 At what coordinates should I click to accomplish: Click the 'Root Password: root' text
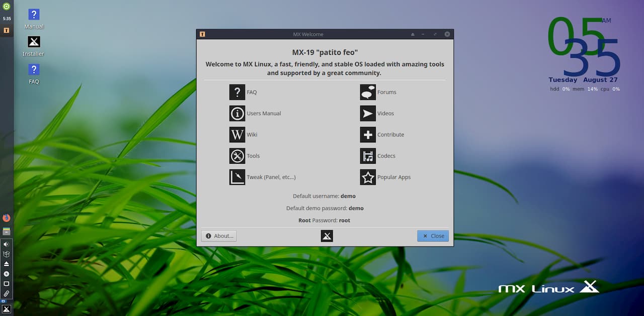pyautogui.click(x=325, y=221)
